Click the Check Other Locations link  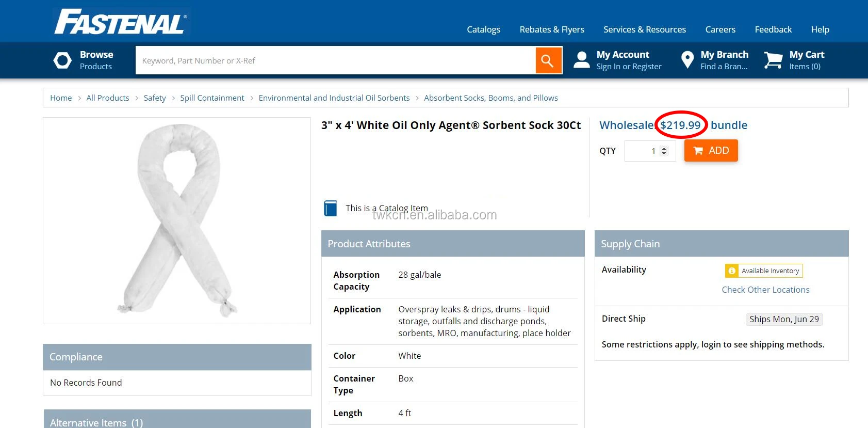click(x=765, y=290)
